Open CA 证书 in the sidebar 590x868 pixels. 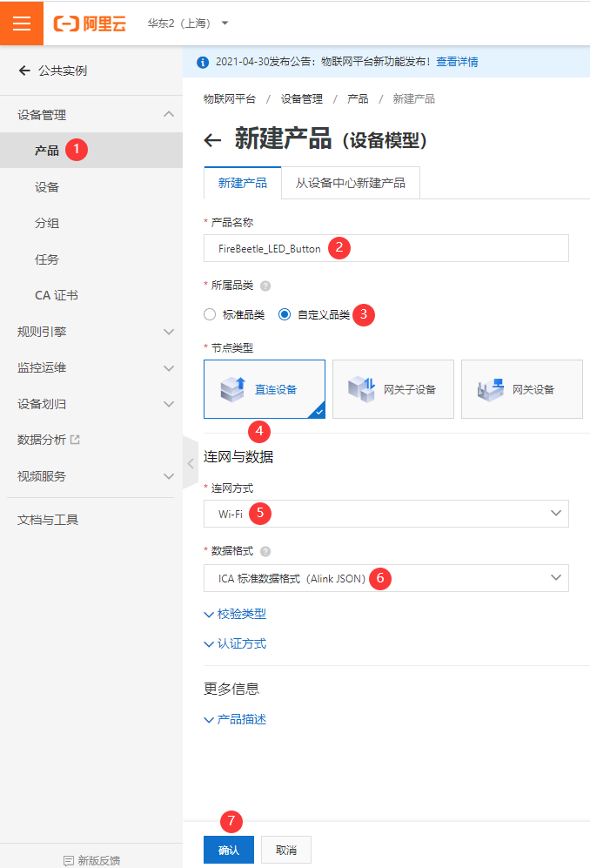tap(56, 295)
